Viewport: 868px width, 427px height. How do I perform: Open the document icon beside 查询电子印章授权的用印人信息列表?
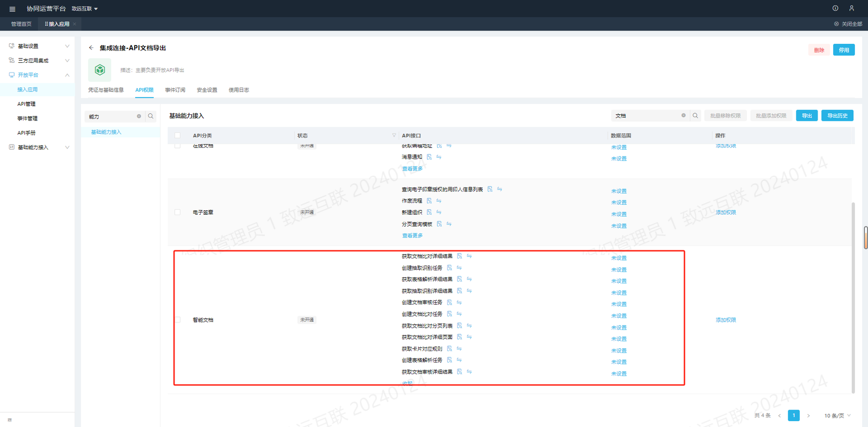(x=490, y=189)
